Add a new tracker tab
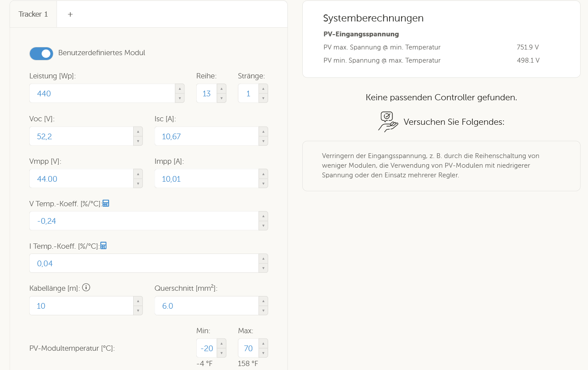The image size is (588, 370). pyautogui.click(x=70, y=14)
